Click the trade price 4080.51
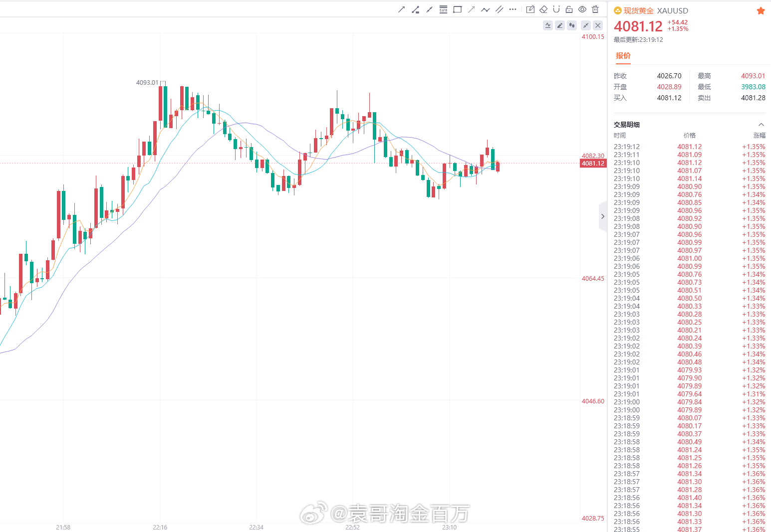This screenshot has height=532, width=771. tap(690, 290)
